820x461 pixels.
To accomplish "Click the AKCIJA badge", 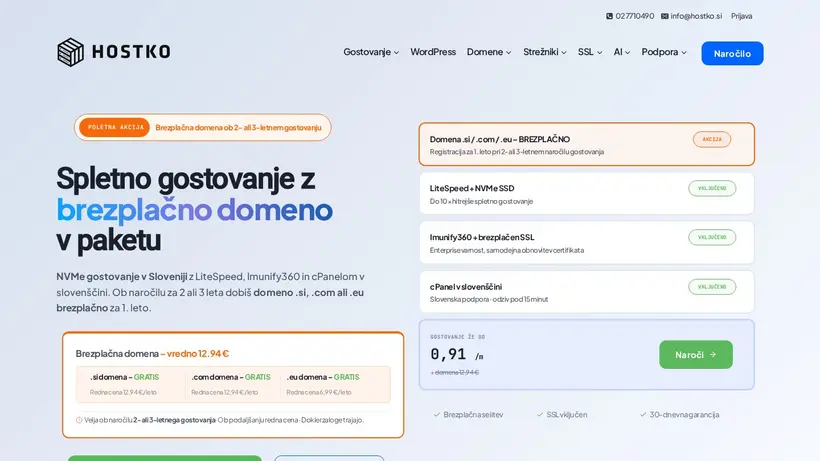I will click(x=712, y=139).
